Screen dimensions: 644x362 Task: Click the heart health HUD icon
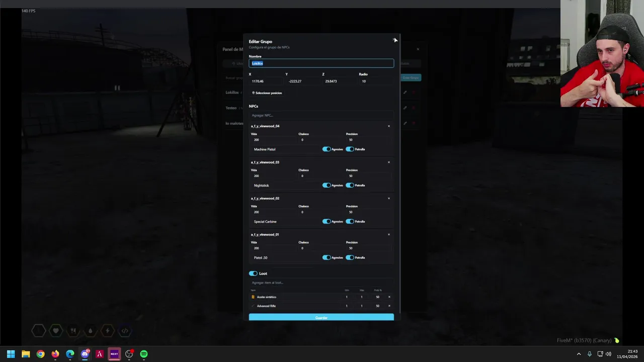click(x=56, y=331)
